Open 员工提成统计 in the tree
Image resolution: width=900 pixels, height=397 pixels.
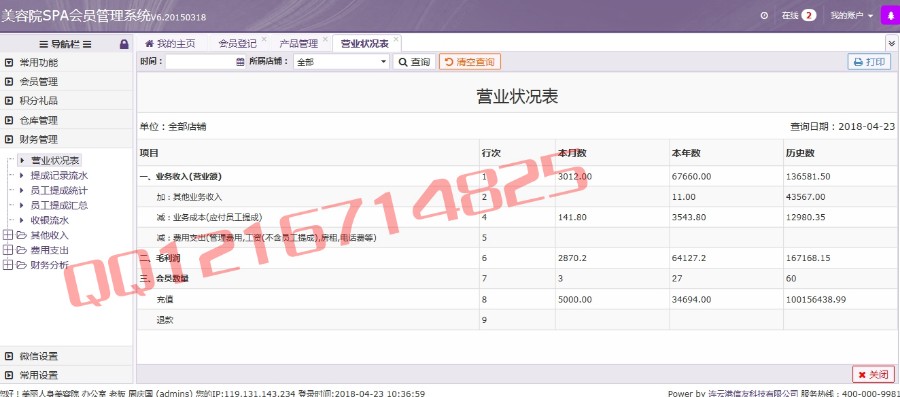(59, 190)
